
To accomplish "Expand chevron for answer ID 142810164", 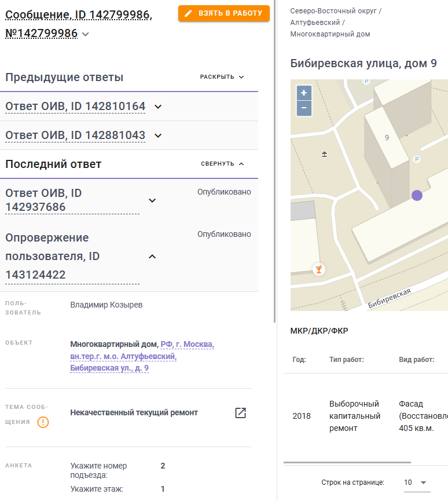I will point(158,107).
